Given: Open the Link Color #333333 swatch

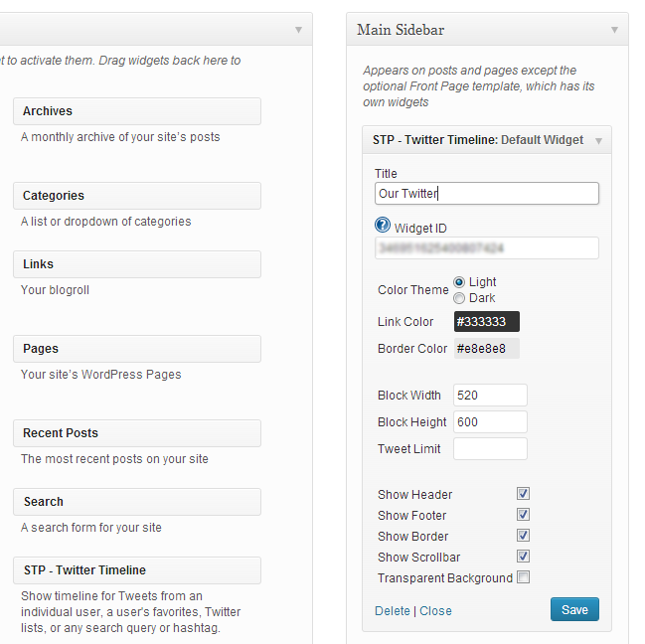Looking at the screenshot, I should coord(487,322).
